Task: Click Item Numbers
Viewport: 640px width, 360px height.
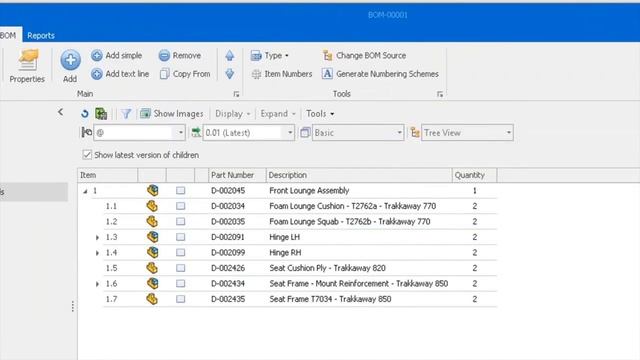Action: 282,74
